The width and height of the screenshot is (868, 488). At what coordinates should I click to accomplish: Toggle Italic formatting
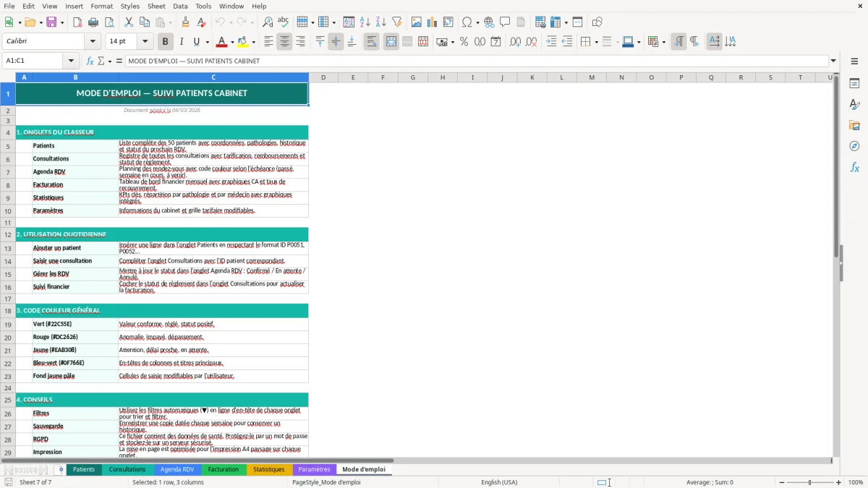(181, 42)
